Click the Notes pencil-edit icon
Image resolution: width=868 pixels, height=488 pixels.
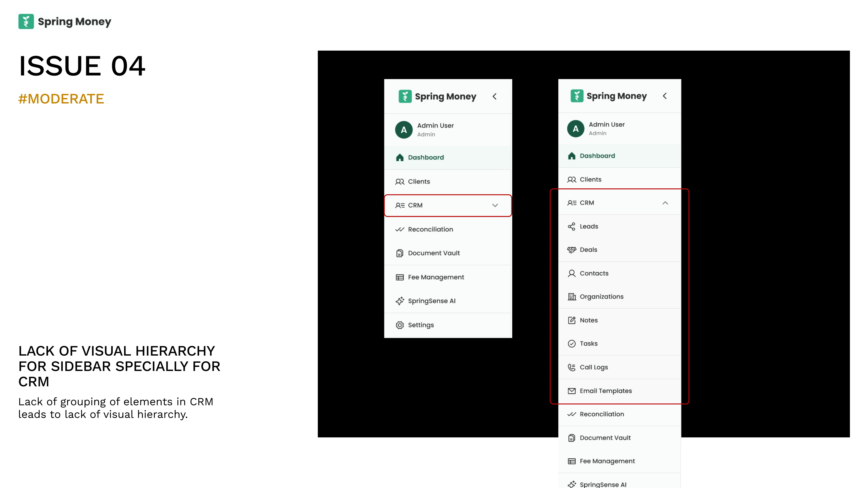(571, 320)
